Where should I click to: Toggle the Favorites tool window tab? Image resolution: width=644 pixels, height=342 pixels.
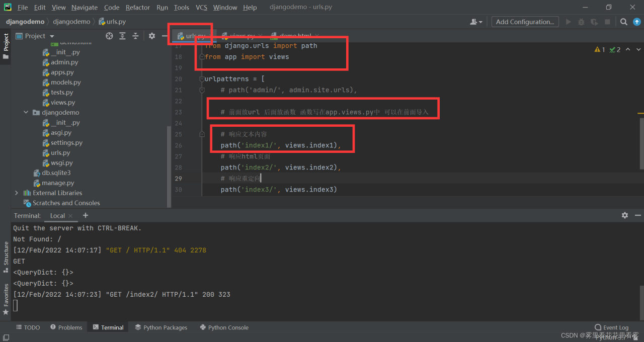6,299
